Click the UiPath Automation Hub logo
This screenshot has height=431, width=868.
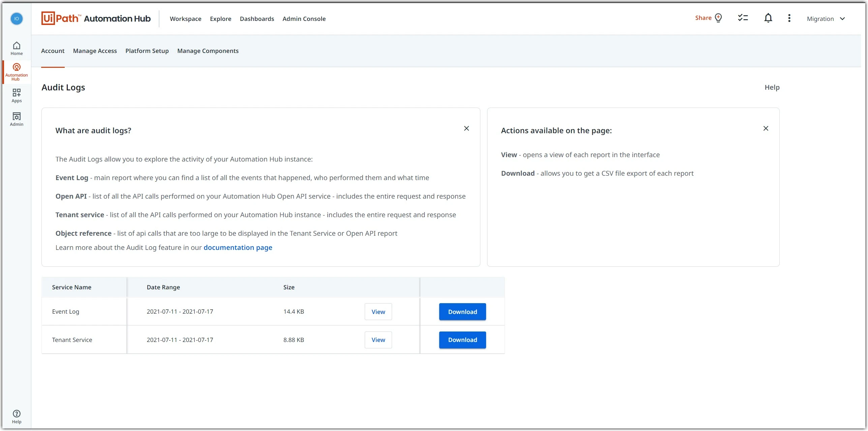(x=96, y=19)
